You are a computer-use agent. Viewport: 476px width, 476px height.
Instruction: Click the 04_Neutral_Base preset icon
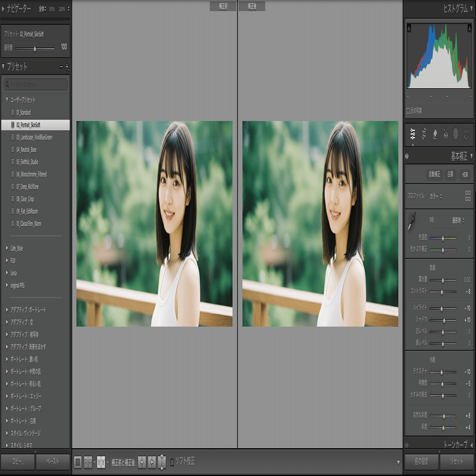click(13, 149)
